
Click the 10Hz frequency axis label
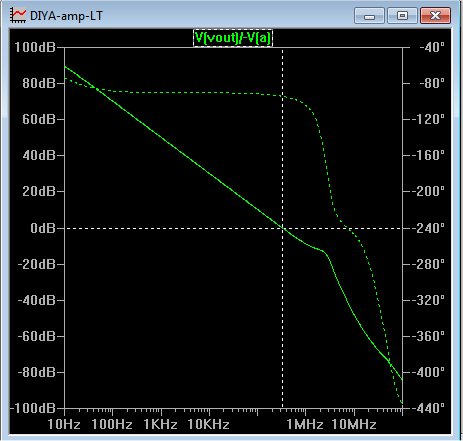[64, 425]
